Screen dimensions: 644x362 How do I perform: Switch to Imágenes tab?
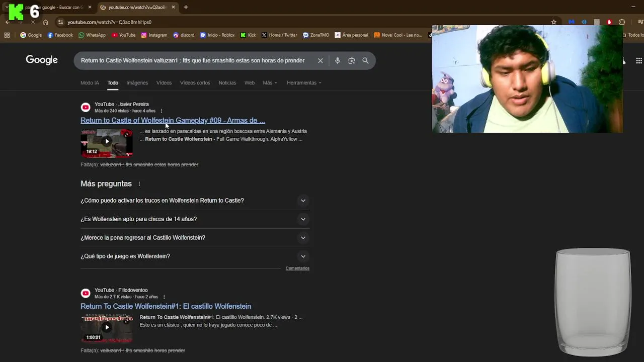point(137,83)
